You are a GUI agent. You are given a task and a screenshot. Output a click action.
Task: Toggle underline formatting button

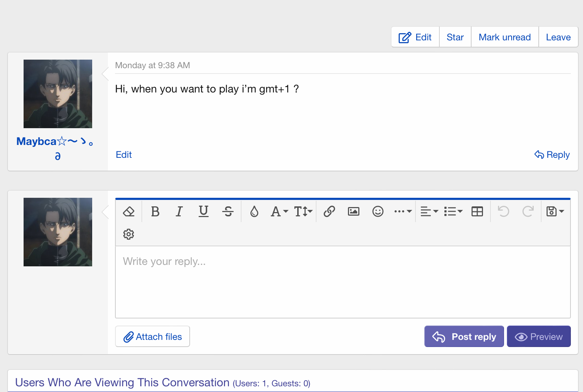[x=204, y=212]
